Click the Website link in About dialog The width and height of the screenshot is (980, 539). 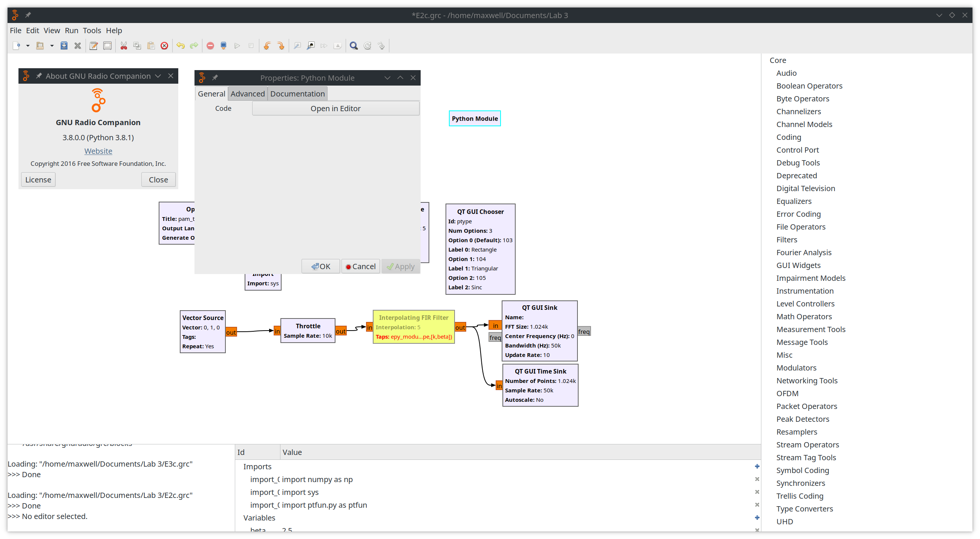coord(98,151)
